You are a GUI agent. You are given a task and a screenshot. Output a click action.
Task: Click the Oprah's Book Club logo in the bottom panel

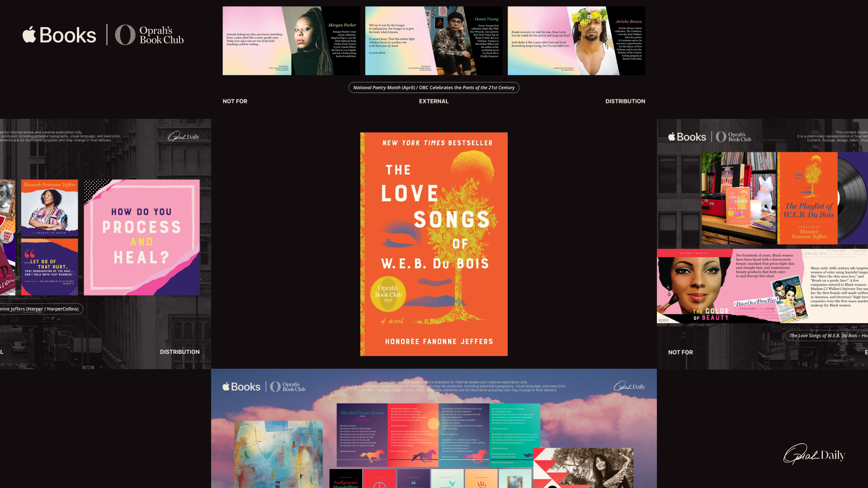[x=288, y=387]
